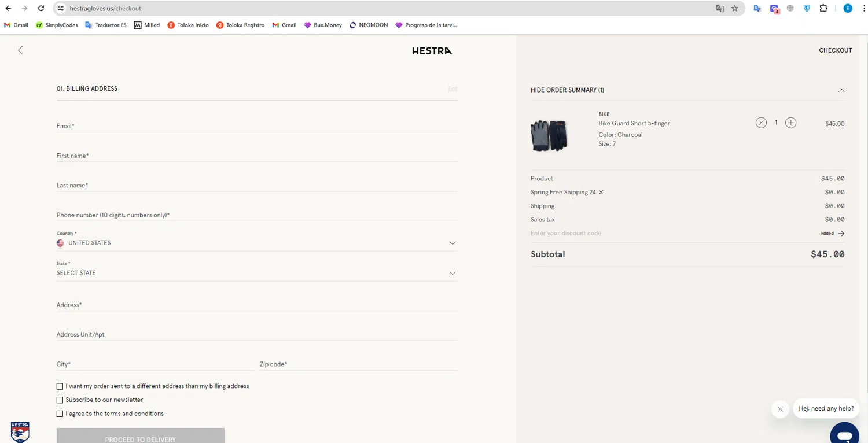This screenshot has height=443, width=868.
Task: Click the Address Unit/Apt field
Action: pyautogui.click(x=257, y=334)
